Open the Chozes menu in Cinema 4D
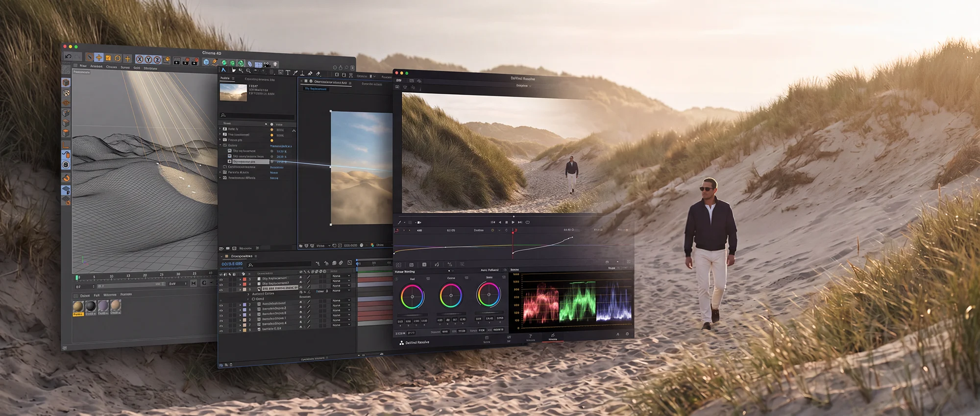Image resolution: width=980 pixels, height=416 pixels. 111,67
